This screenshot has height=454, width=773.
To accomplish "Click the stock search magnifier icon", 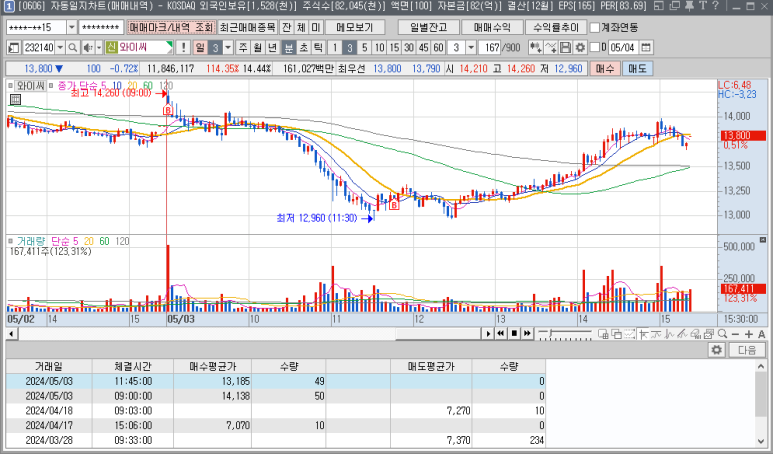I will point(72,47).
